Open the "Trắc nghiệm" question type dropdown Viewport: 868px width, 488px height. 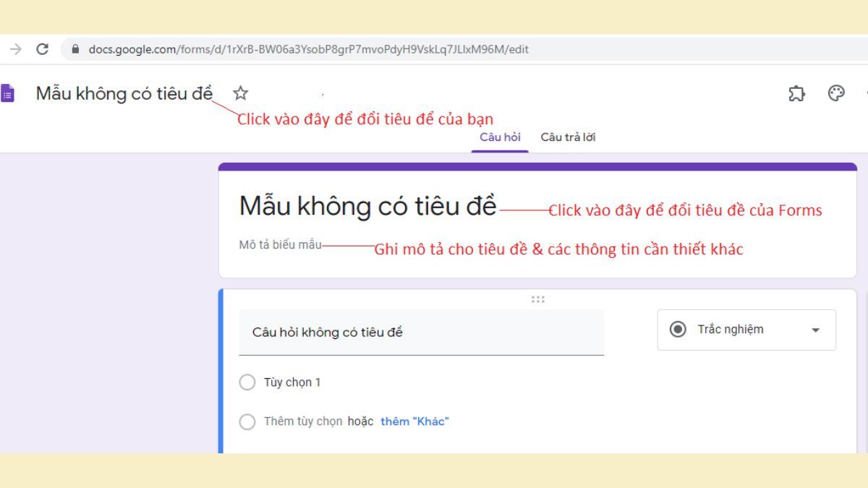pos(746,330)
